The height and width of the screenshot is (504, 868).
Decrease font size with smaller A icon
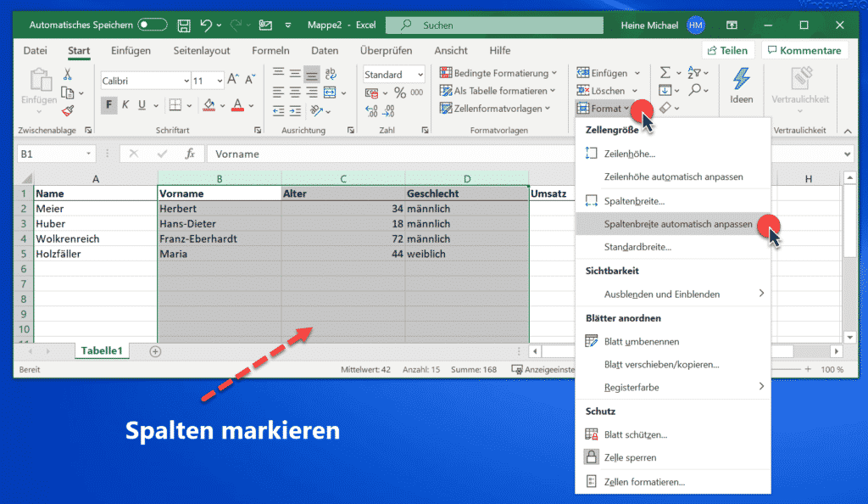(251, 79)
